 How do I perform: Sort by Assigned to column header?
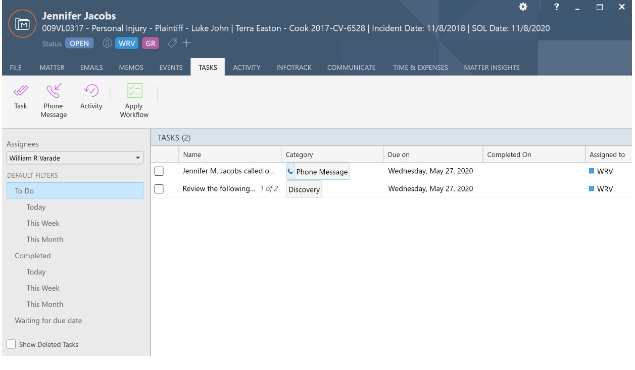click(x=609, y=154)
